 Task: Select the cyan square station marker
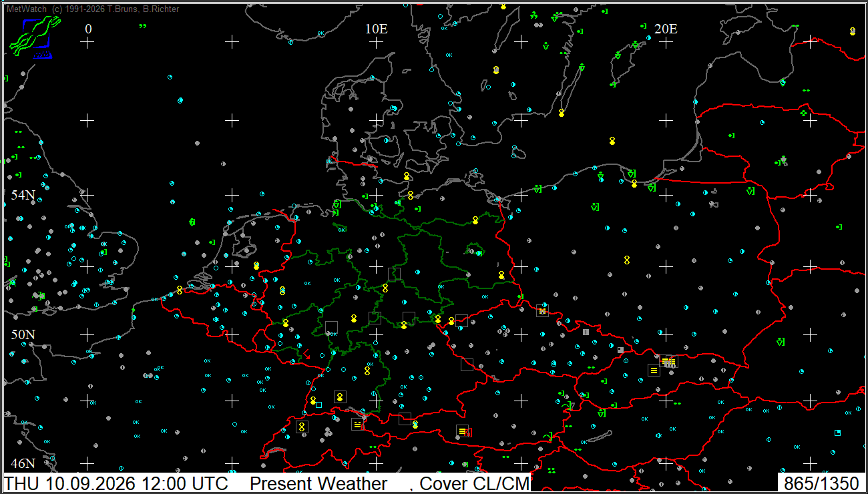click(x=318, y=405)
